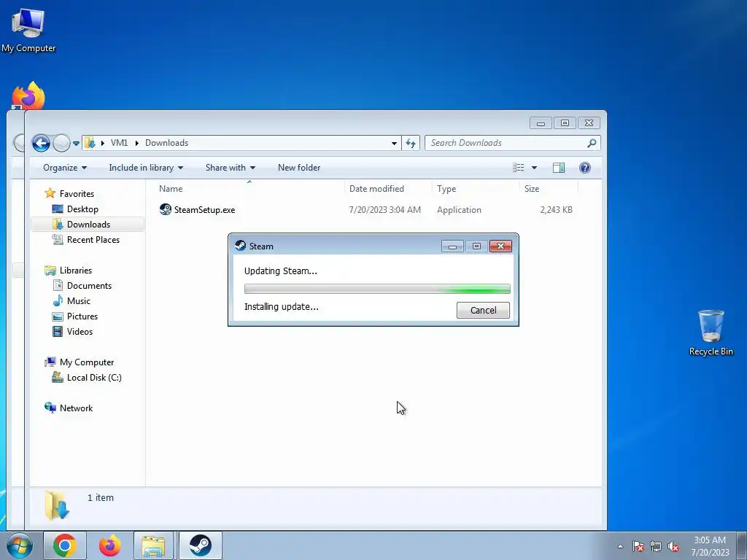
Task: Open Network in navigation pane
Action: click(x=76, y=408)
